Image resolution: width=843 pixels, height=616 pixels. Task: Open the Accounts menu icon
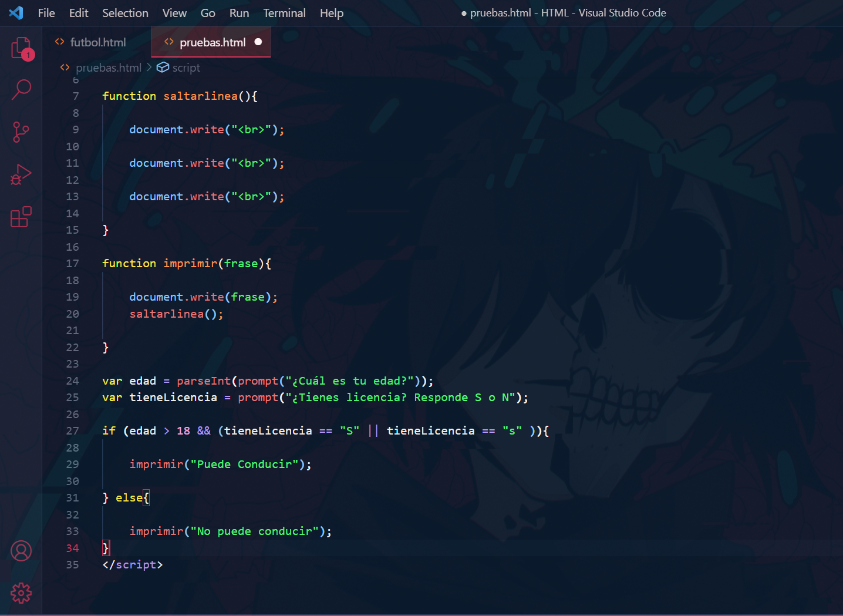[21, 551]
